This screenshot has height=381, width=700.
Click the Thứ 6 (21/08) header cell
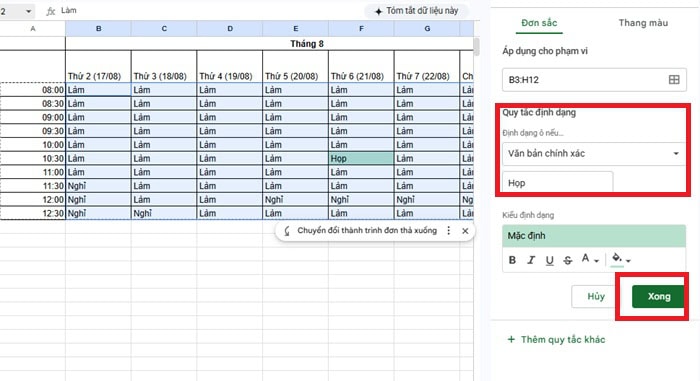[x=361, y=66]
